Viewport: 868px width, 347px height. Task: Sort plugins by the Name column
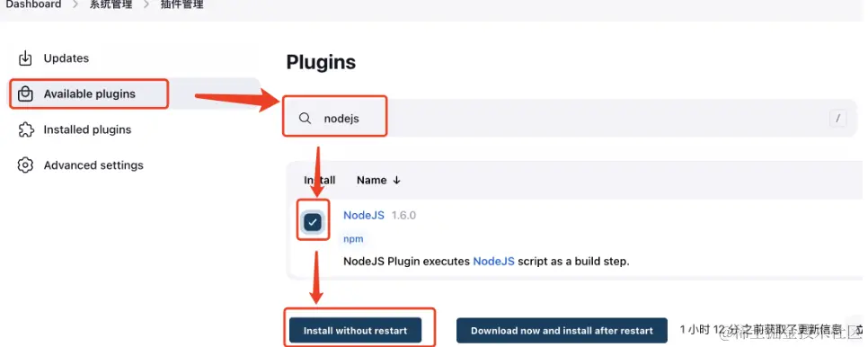371,180
